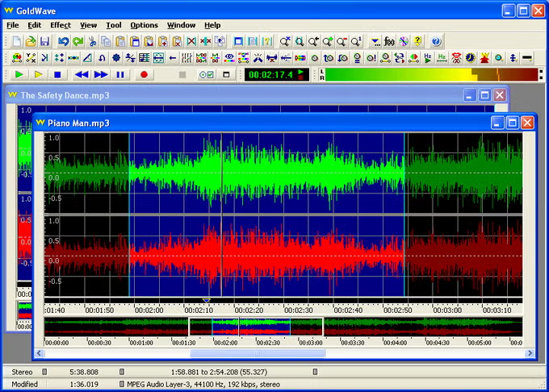Click the highlighted region in overview waveform
The image size is (549, 392).
coord(255,327)
